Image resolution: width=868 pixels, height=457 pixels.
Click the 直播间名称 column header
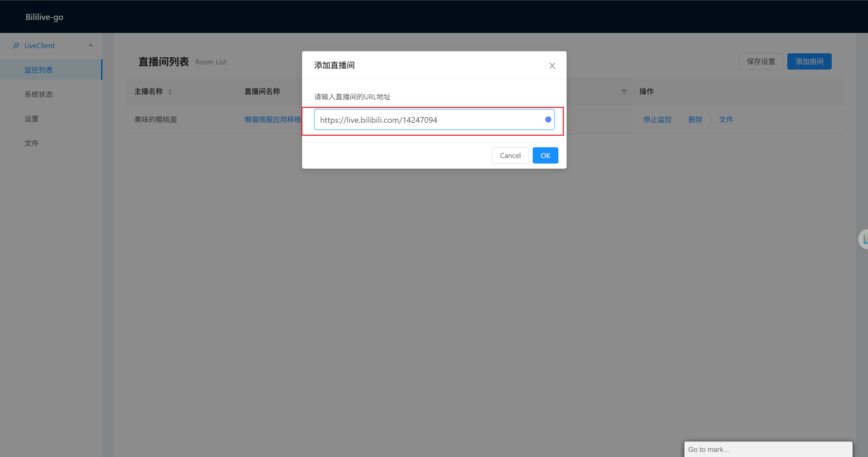(262, 91)
